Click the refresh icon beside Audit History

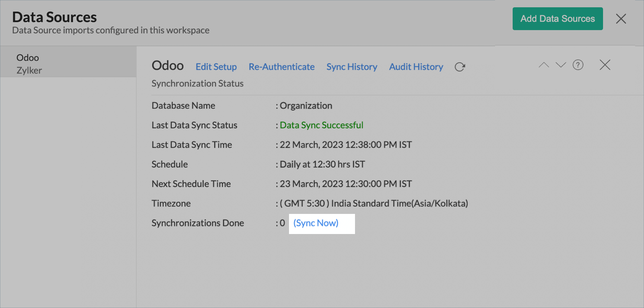click(x=460, y=67)
